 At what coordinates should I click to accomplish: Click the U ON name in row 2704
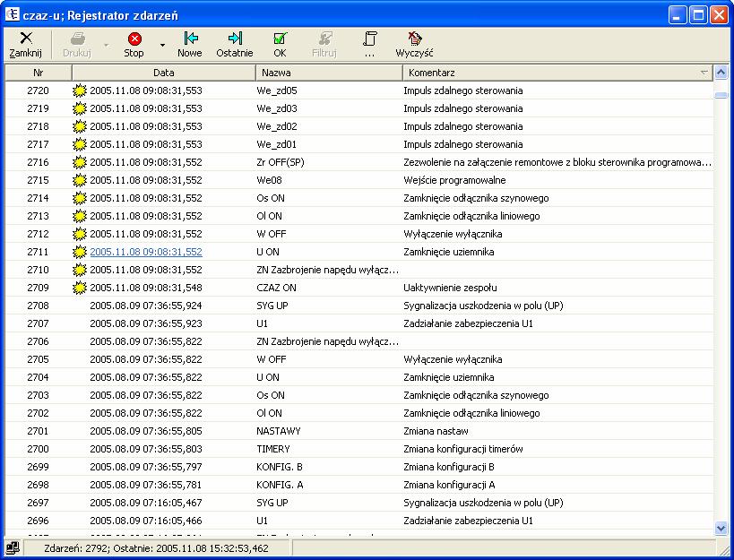268,377
